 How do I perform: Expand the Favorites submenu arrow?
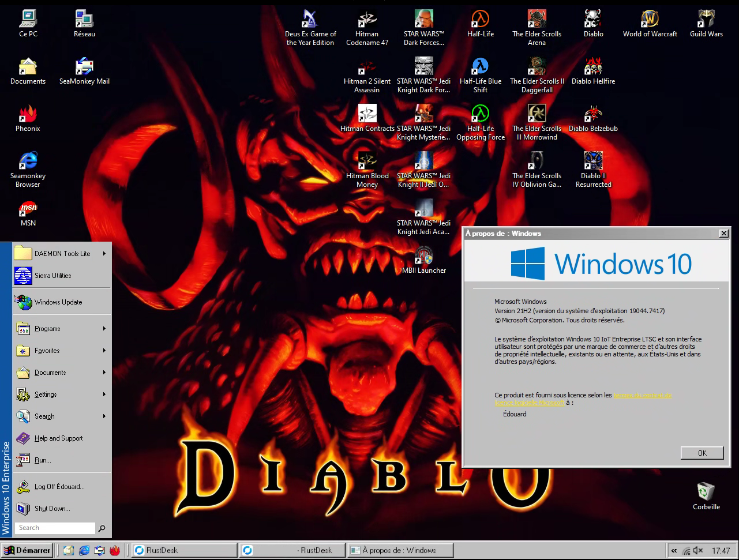click(104, 351)
